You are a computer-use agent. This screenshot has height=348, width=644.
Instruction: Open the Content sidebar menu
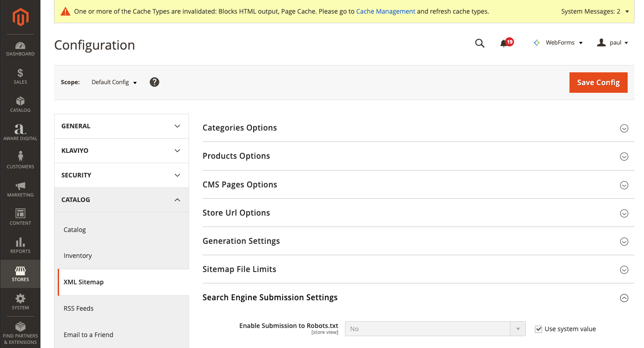click(20, 217)
